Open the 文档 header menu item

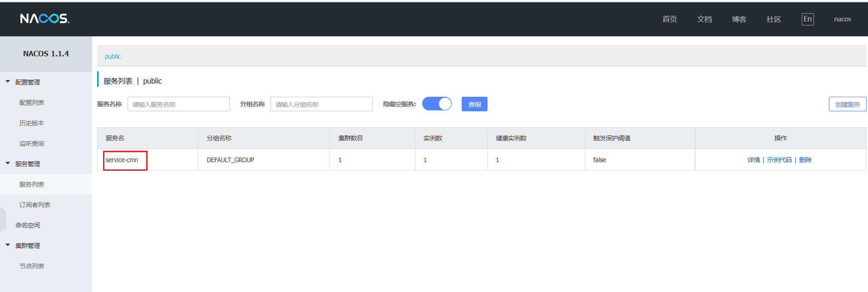tap(704, 19)
